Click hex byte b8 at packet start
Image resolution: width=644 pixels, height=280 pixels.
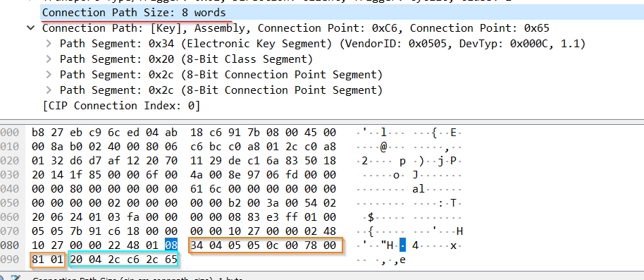coord(38,133)
